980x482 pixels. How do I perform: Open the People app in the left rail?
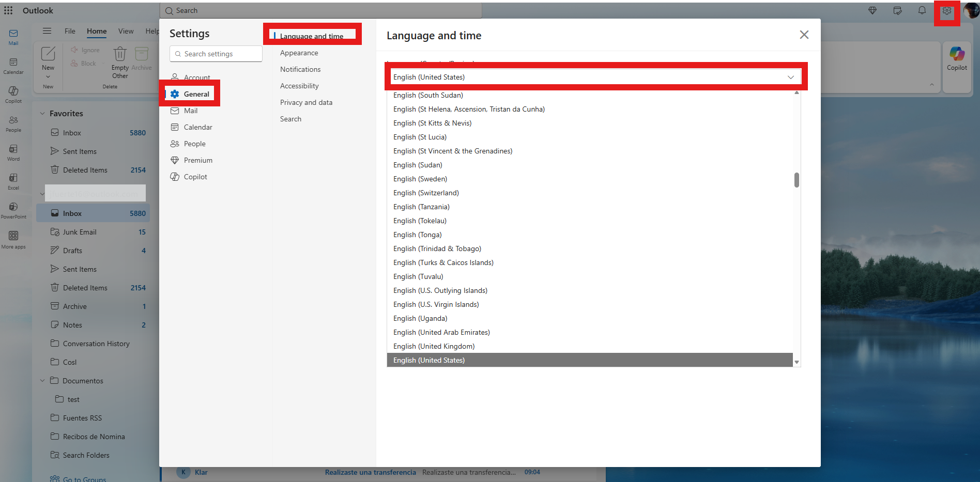(13, 123)
